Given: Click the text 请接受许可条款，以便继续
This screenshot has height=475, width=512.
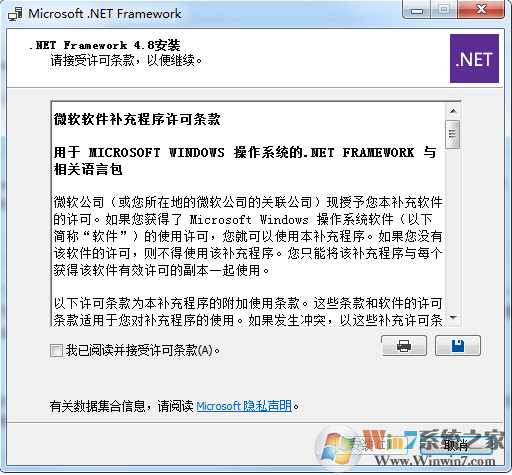Looking at the screenshot, I should [126, 60].
